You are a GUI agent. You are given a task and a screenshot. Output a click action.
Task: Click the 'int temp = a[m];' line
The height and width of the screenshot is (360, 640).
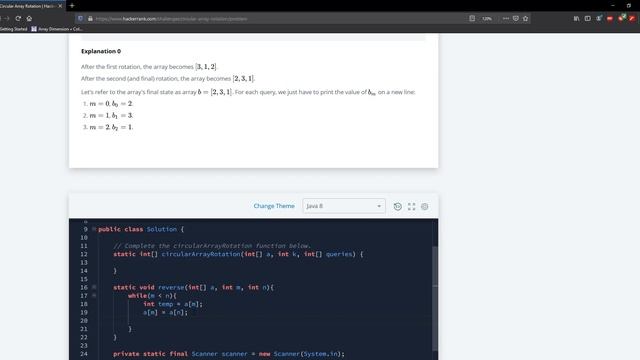[173, 304]
